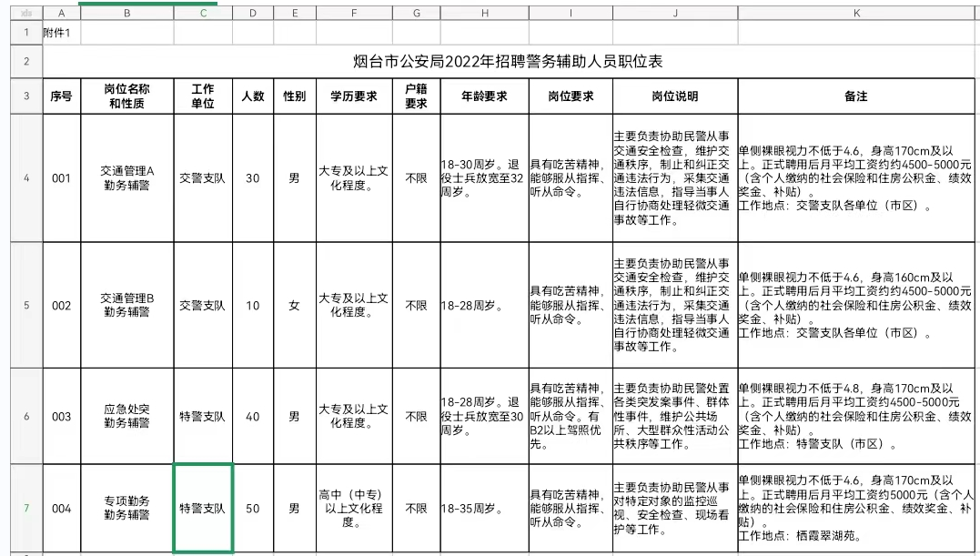This screenshot has width=980, height=556.
Task: Click the cell containing 附件1
Action: tap(61, 33)
